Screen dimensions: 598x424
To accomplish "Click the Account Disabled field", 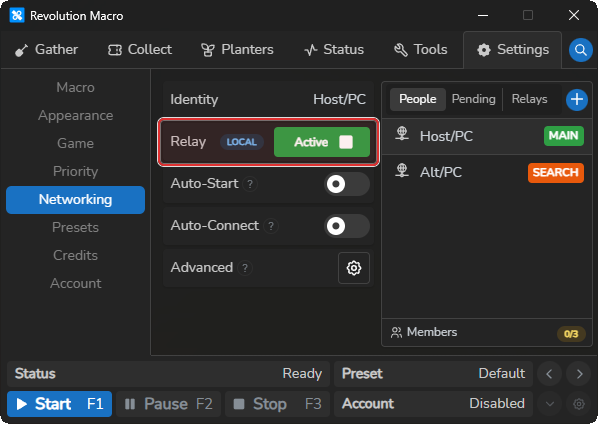I will (433, 403).
